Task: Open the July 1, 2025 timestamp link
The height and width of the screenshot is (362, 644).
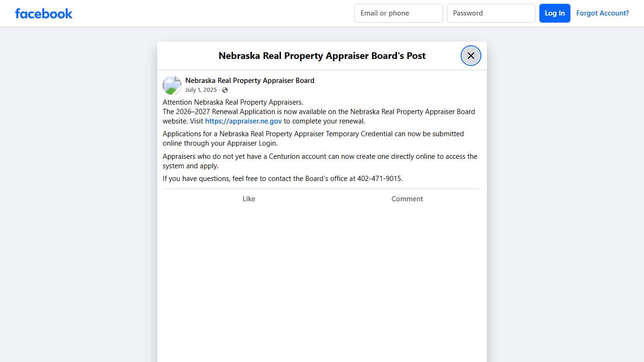Action: [x=200, y=90]
